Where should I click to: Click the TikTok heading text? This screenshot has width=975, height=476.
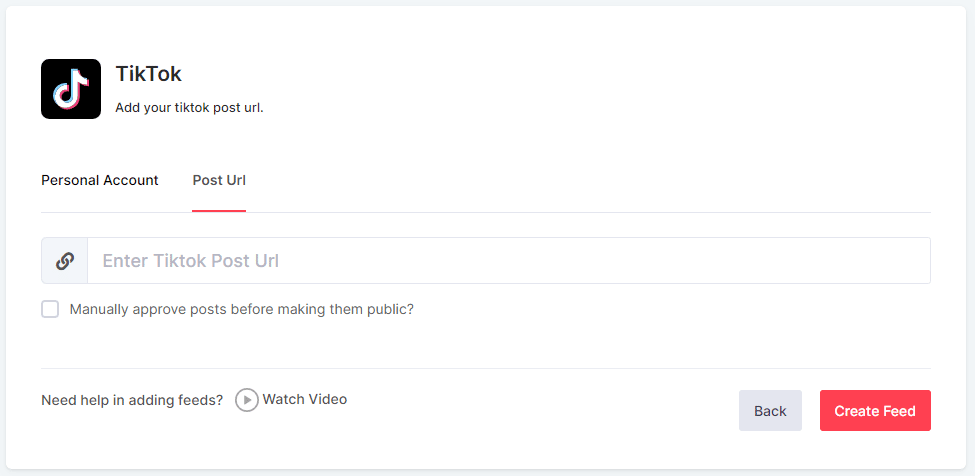pos(149,74)
